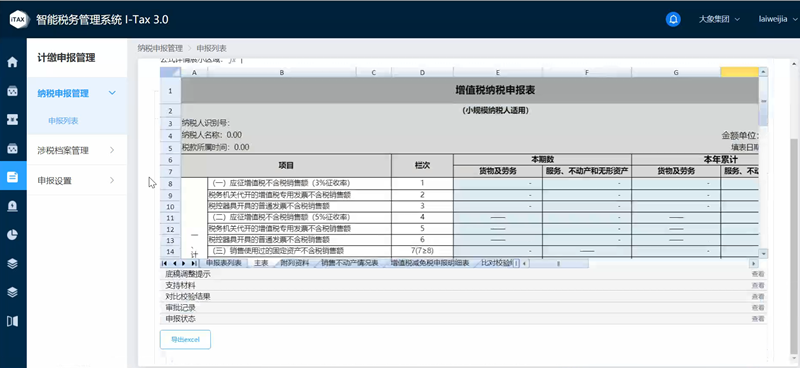Click the sheet tab strip splitter handle
Viewport: 800px width, 368px height.
pos(516,263)
